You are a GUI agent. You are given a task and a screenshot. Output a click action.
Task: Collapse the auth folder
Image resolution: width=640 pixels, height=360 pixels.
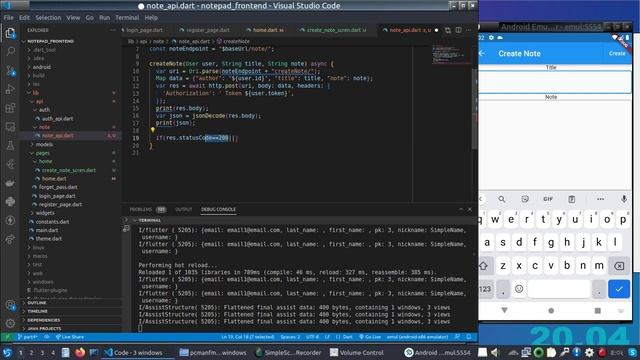pos(71,110)
